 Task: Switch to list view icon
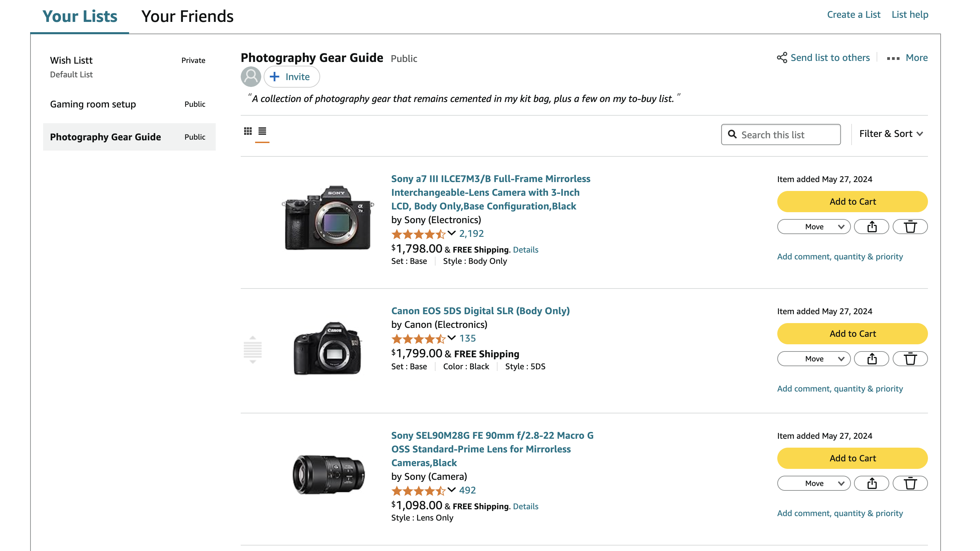[x=262, y=131]
